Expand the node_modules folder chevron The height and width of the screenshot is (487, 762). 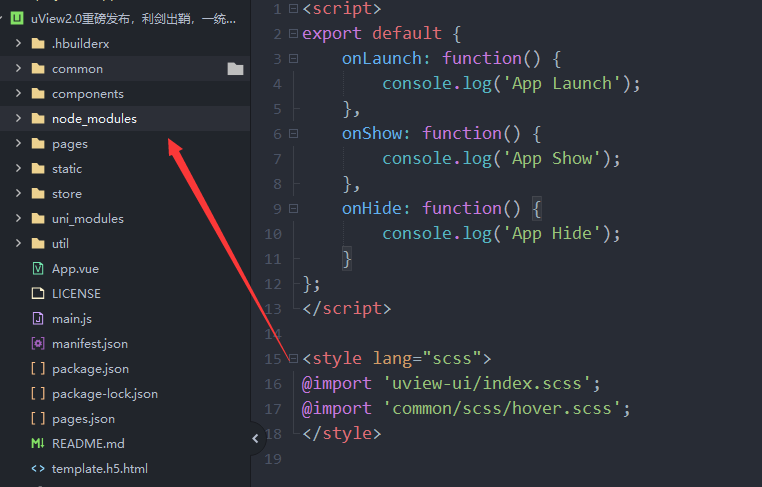18,119
